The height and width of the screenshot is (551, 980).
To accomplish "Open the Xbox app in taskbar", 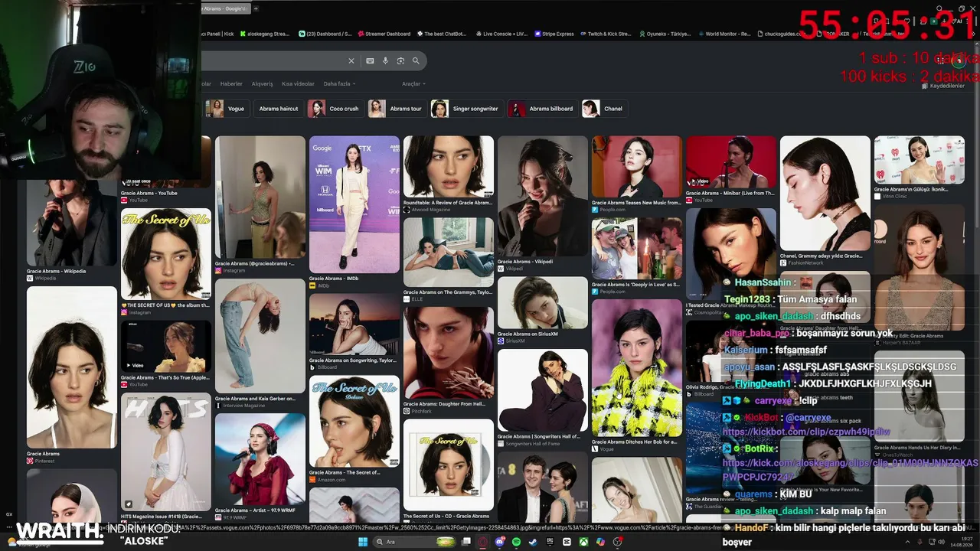I will (x=583, y=542).
